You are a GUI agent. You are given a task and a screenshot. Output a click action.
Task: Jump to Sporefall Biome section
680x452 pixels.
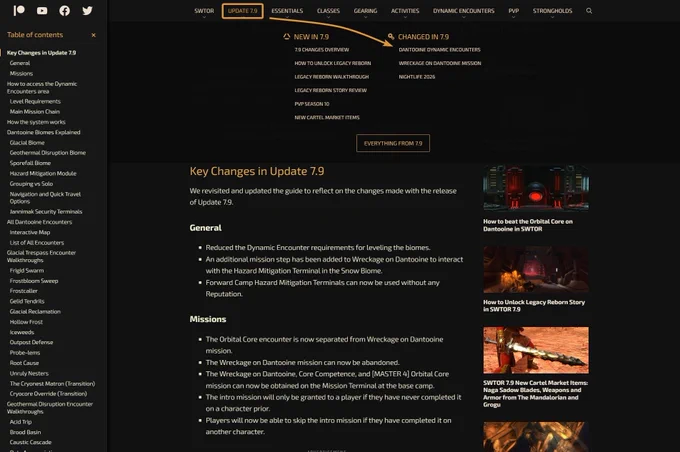pos(30,164)
